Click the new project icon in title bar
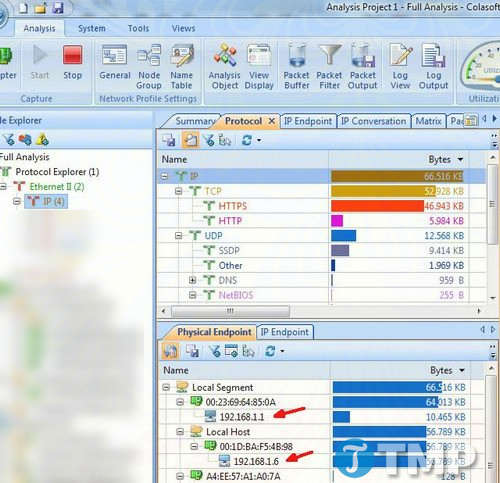The width and height of the screenshot is (500, 483). click(23, 8)
